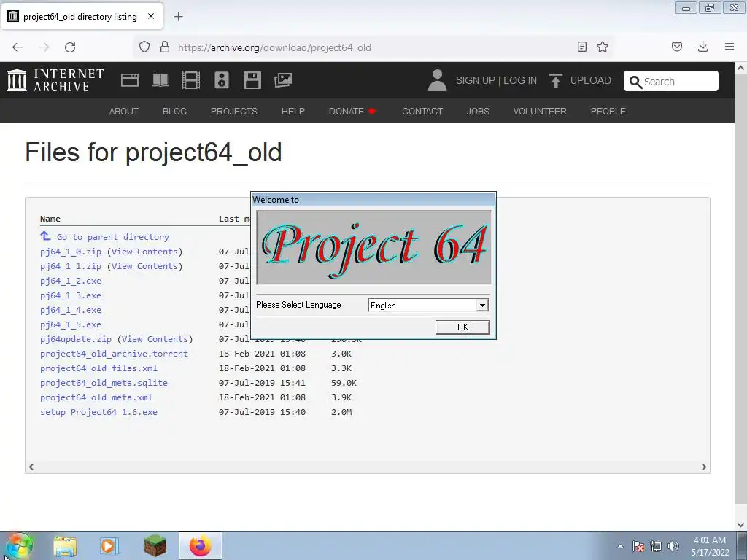Toggle reader view icon

tap(581, 47)
